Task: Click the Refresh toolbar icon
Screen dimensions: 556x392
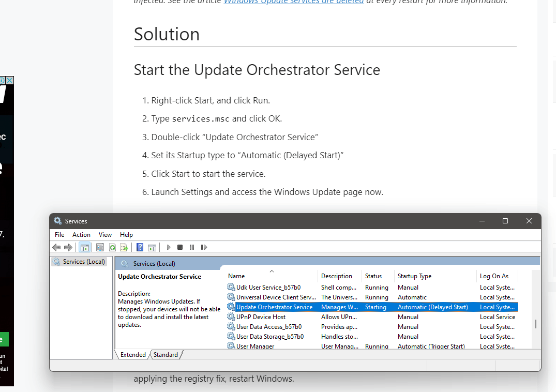Action: (112, 247)
